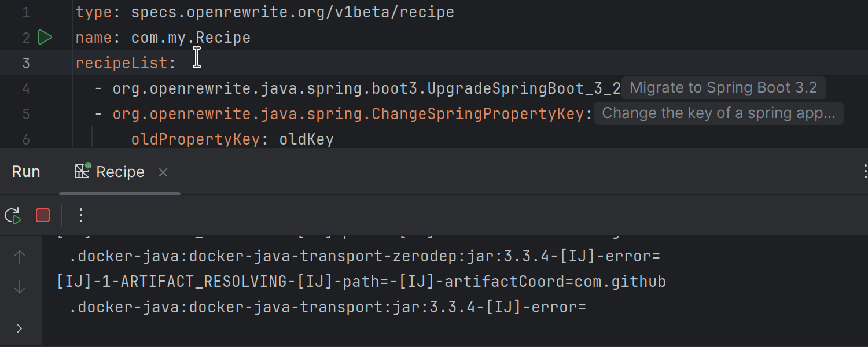The image size is (868, 347).
Task: Open more actions menu in Run toolbar
Action: coord(81,216)
